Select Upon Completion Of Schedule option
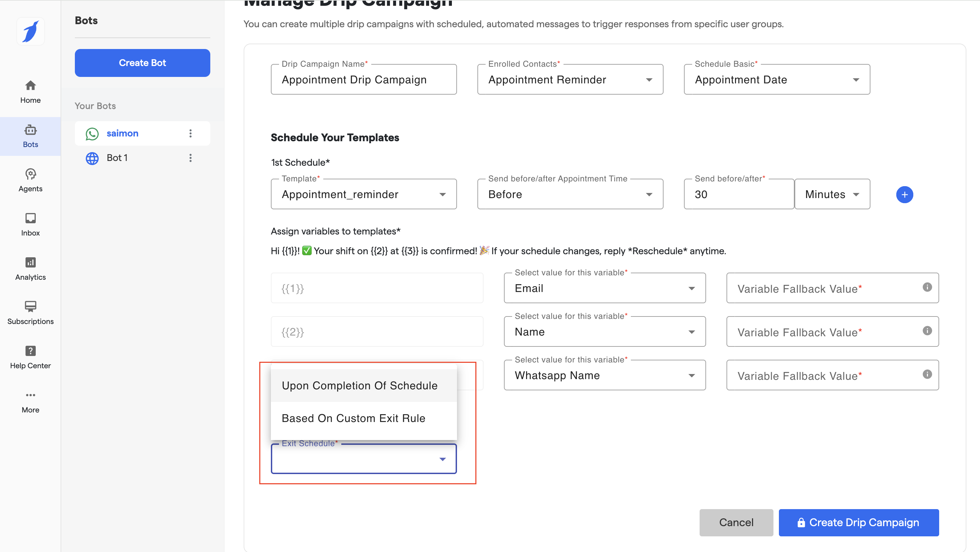 tap(360, 385)
